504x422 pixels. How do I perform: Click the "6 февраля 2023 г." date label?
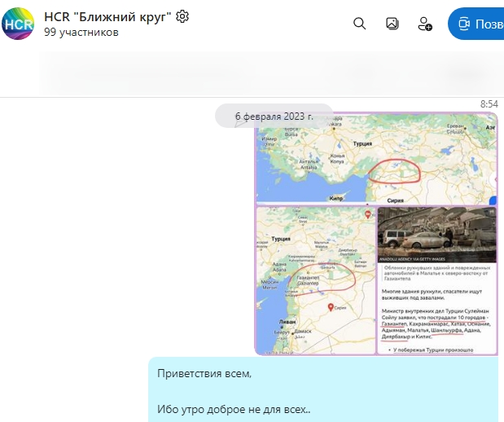click(x=274, y=116)
